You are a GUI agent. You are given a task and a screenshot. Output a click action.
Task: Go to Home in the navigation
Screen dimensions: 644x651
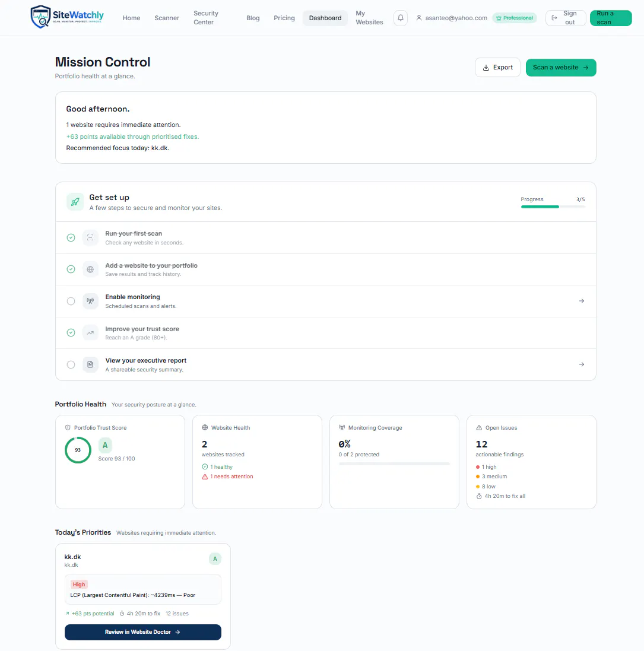pyautogui.click(x=131, y=18)
